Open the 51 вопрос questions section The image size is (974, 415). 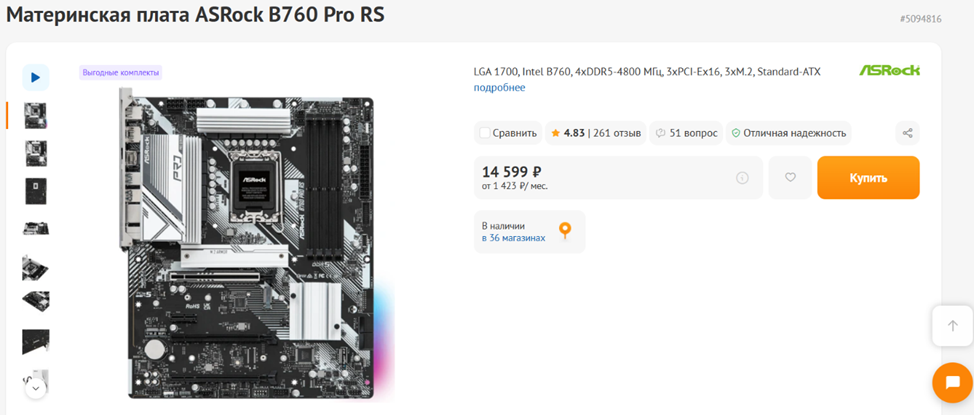(x=685, y=132)
